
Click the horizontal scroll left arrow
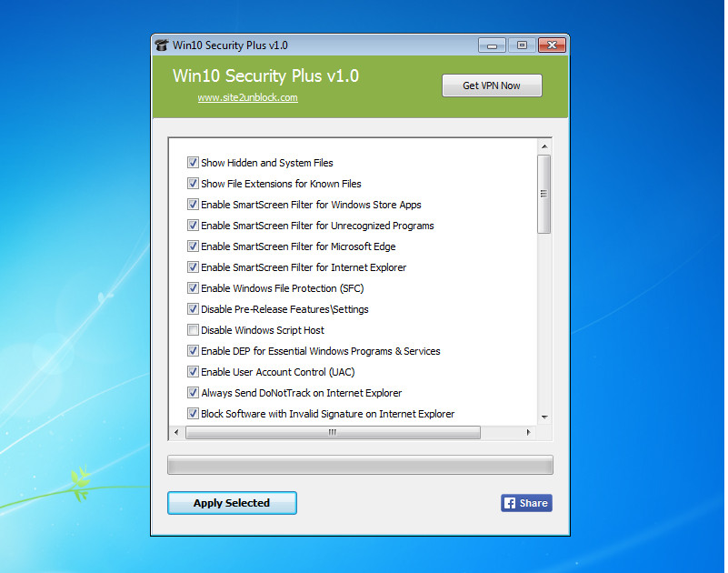coord(176,432)
